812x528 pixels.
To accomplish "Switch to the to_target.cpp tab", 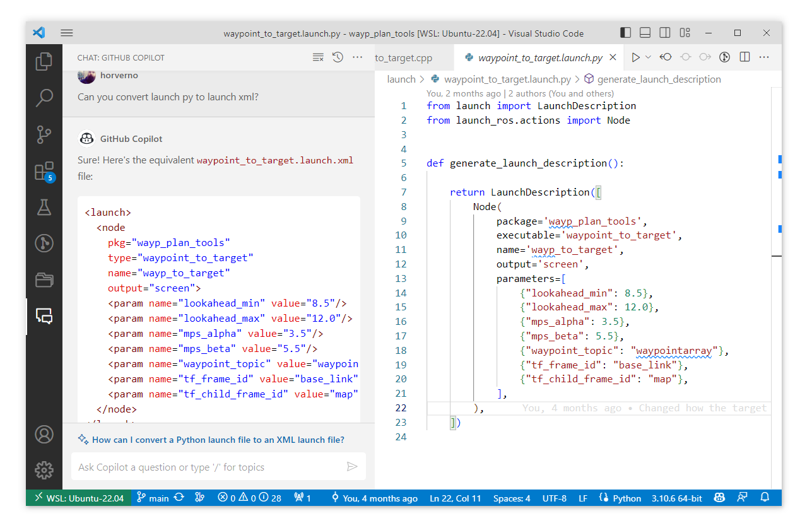I will click(x=404, y=58).
